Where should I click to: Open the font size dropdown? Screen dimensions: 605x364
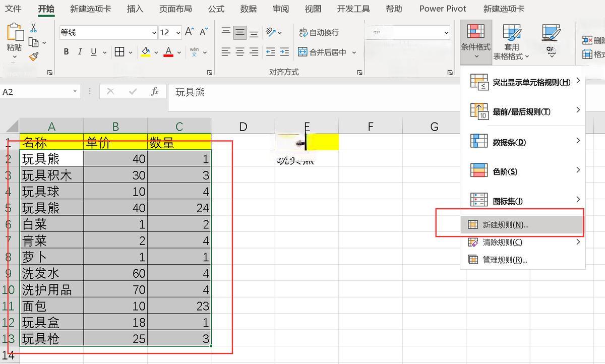(x=177, y=32)
